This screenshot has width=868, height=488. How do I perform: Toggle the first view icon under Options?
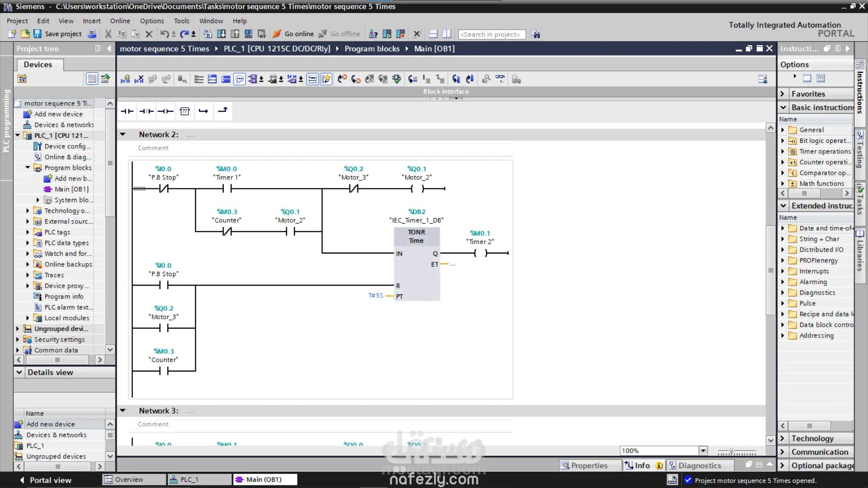pos(807,78)
